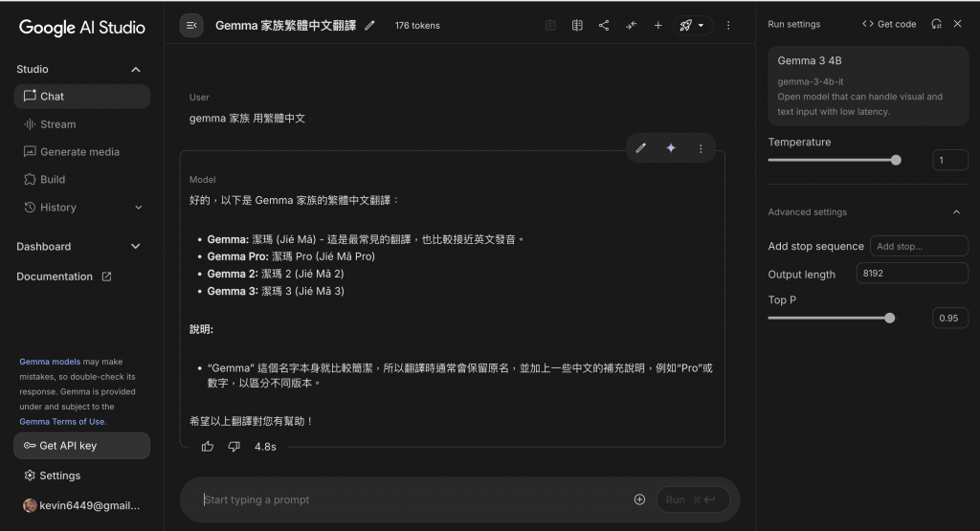The image size is (980, 531).
Task: Click the system instructions clipboard icon
Action: (x=550, y=26)
